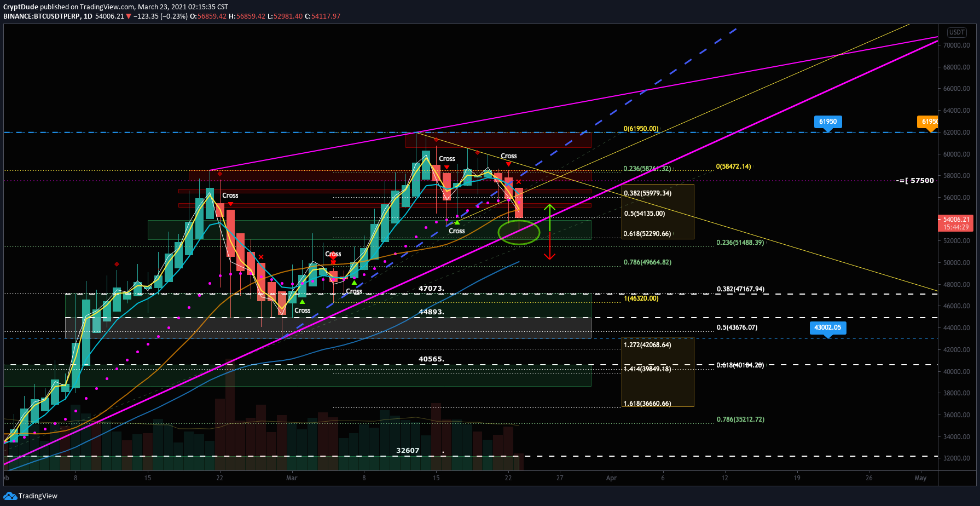Select the 0.5(54135.00) Fibonacci level
The image size is (980, 506).
tap(645, 214)
